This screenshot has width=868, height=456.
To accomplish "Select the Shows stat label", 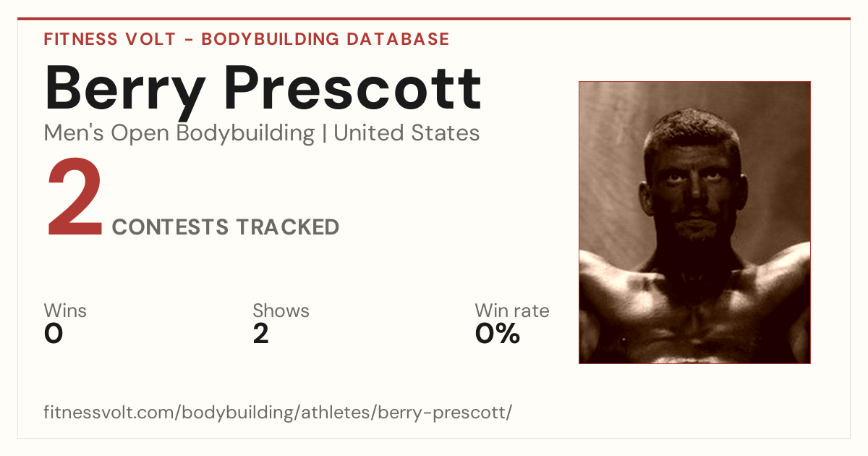I will pos(281,311).
